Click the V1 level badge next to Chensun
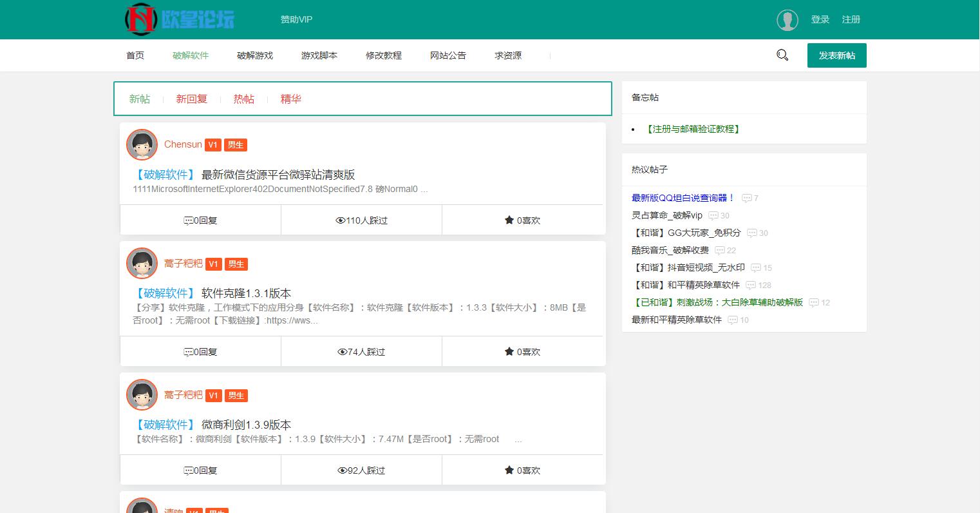The width and height of the screenshot is (980, 513). [x=212, y=144]
